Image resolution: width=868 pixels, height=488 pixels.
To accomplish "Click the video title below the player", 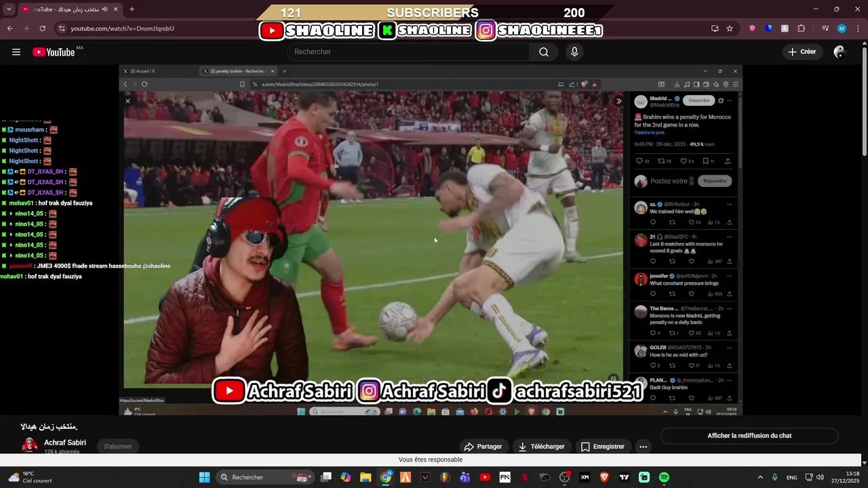I will click(x=49, y=427).
